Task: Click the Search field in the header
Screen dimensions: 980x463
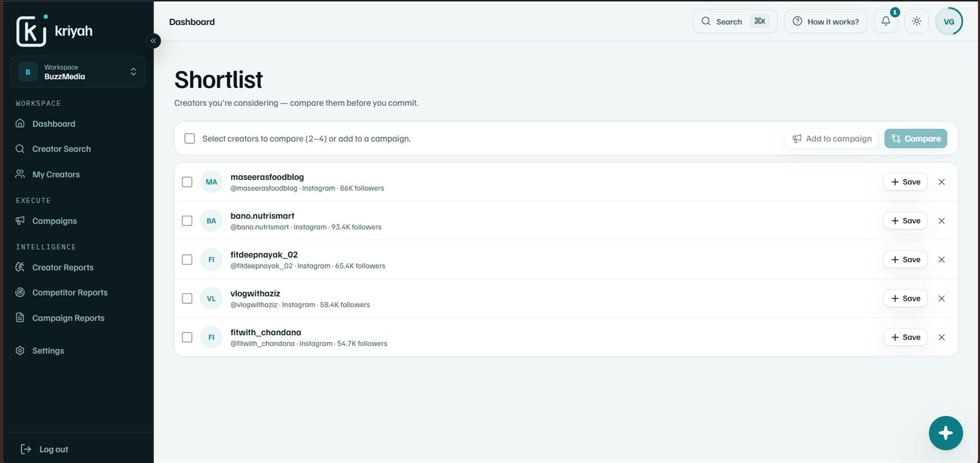Action: pos(735,21)
